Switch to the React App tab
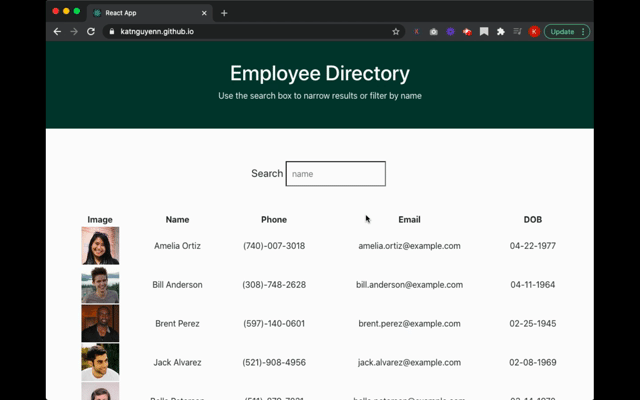This screenshot has width=640, height=400. tap(149, 13)
